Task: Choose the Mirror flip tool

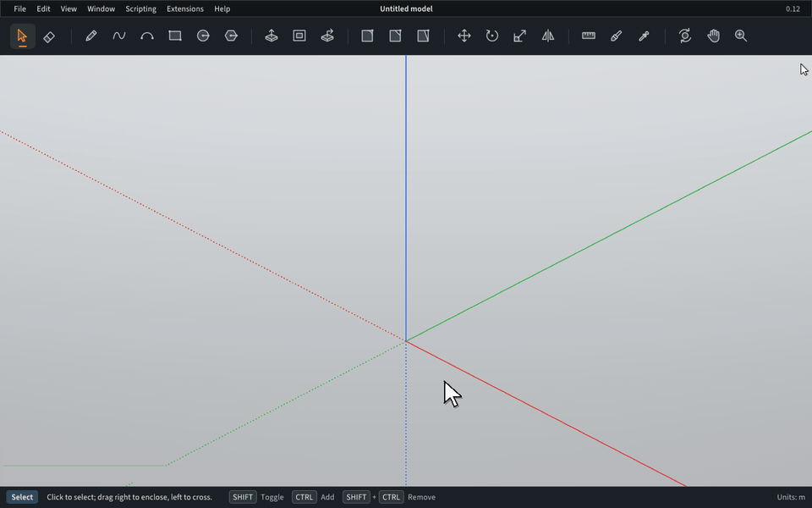Action: click(x=548, y=36)
